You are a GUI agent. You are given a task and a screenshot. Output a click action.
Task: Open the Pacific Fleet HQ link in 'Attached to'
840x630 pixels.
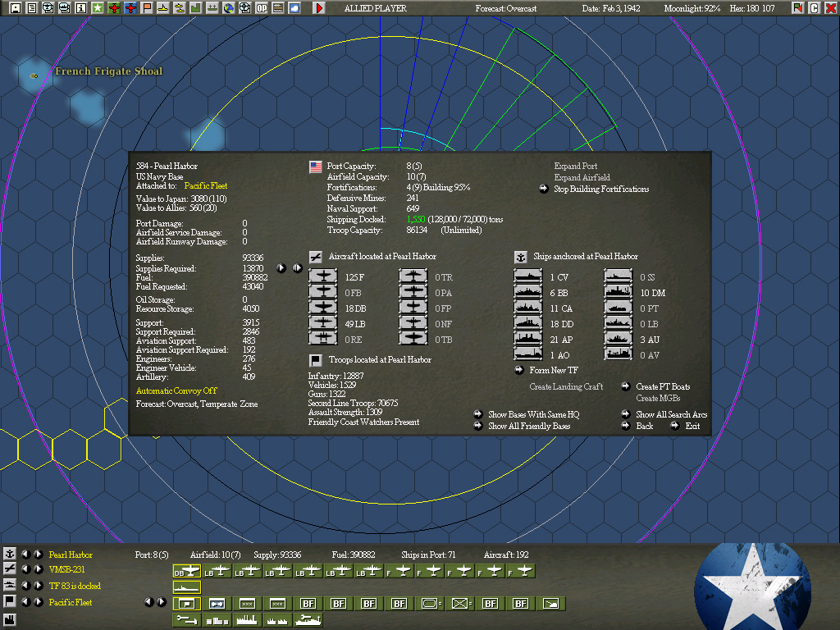[206, 186]
